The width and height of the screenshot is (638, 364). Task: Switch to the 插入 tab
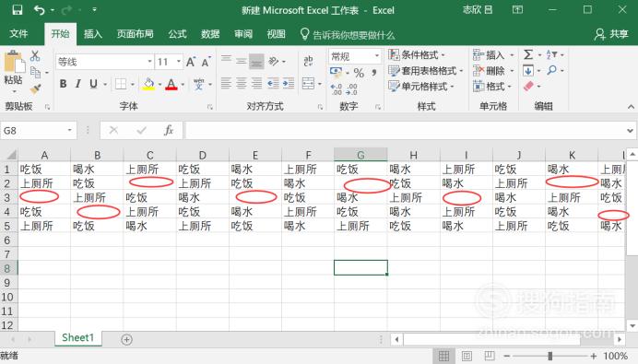(x=93, y=34)
